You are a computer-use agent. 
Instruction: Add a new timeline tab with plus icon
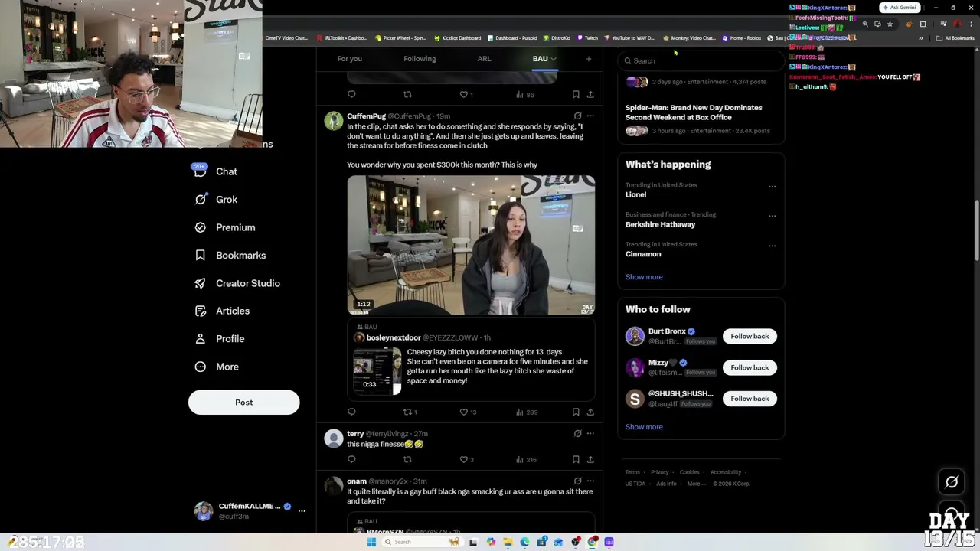[588, 59]
